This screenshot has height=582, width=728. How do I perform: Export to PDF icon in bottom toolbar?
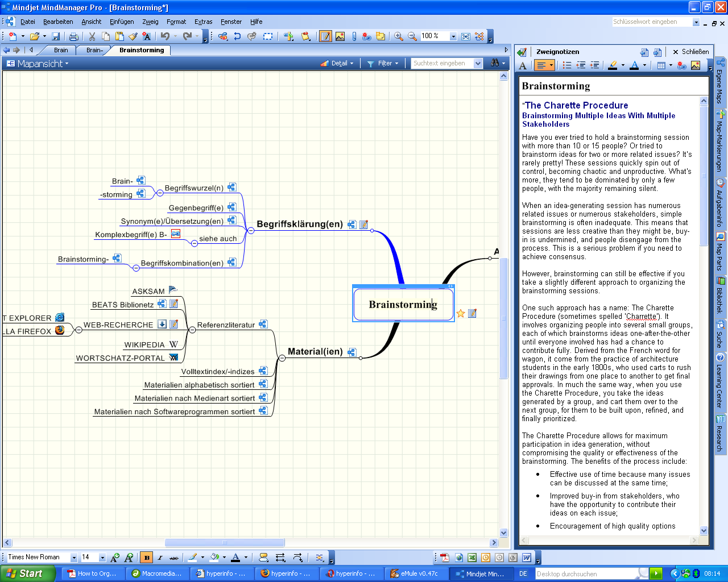444,558
